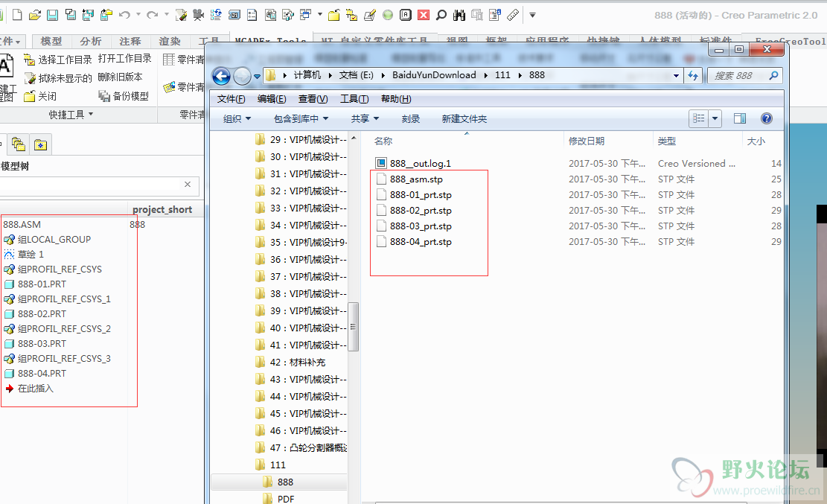The width and height of the screenshot is (827, 504).
Task: Select 组LOCAL_GROUP in the model tree
Action: pyautogui.click(x=48, y=240)
